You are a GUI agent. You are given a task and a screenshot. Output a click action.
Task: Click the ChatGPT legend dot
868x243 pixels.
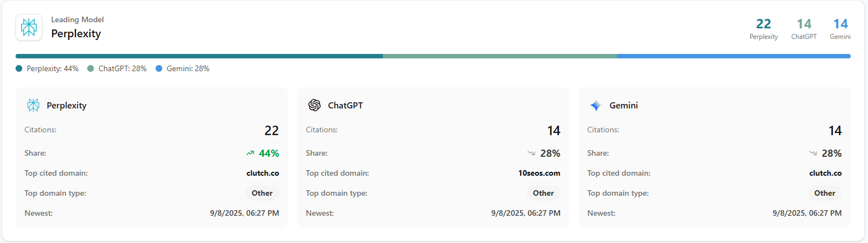(91, 69)
